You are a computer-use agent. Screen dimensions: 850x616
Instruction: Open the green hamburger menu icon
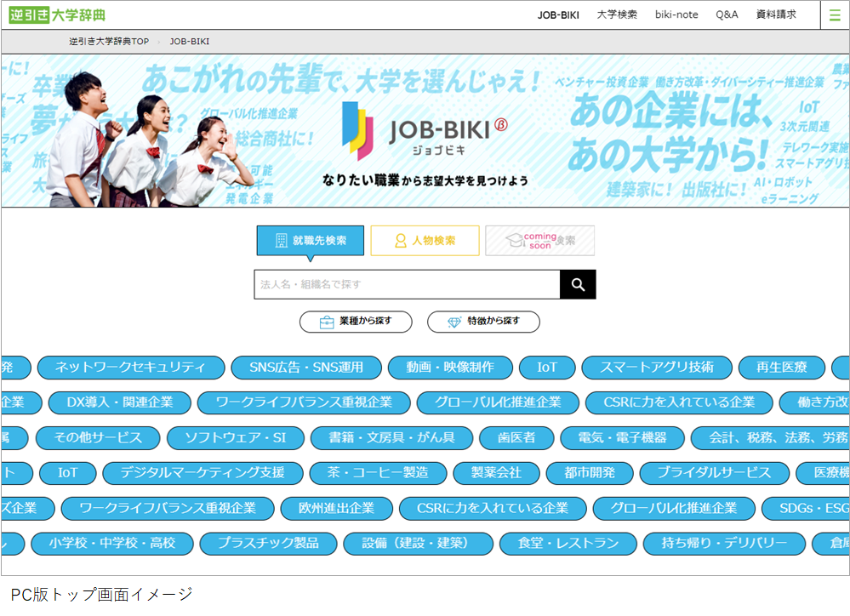click(x=835, y=15)
